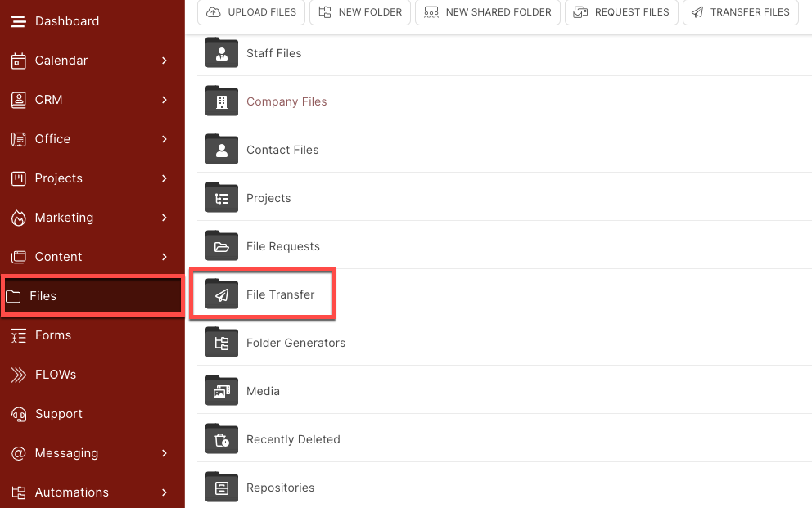
Task: Expand the Marketing submenu arrow
Action: tap(165, 218)
